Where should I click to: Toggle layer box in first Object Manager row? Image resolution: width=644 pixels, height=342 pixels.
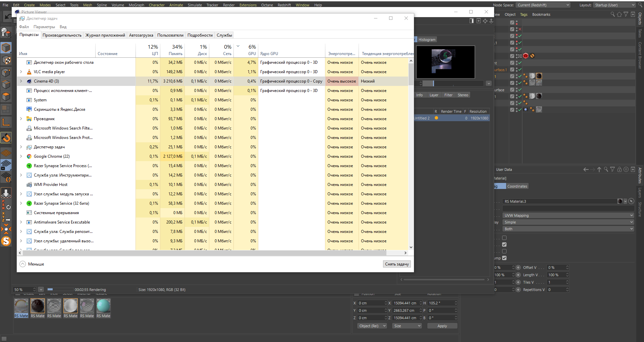(x=512, y=22)
